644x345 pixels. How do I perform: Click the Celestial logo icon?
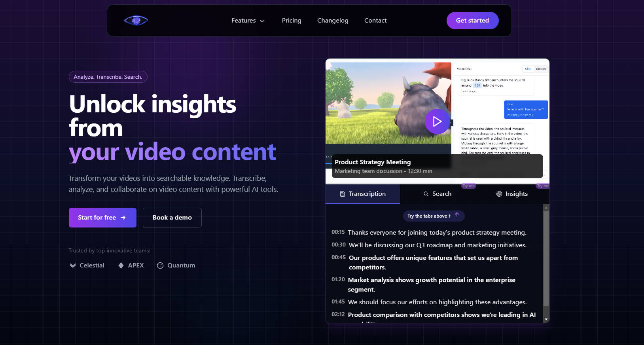pos(73,265)
